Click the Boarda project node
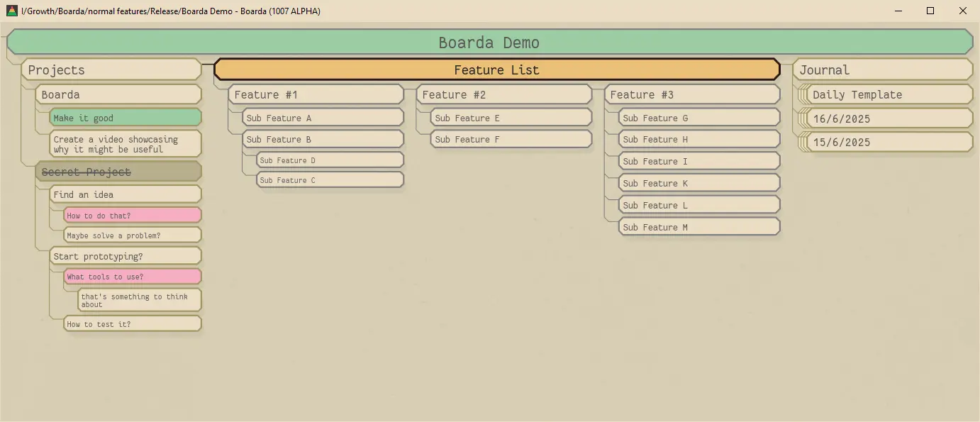The image size is (980, 422). pyautogui.click(x=118, y=94)
